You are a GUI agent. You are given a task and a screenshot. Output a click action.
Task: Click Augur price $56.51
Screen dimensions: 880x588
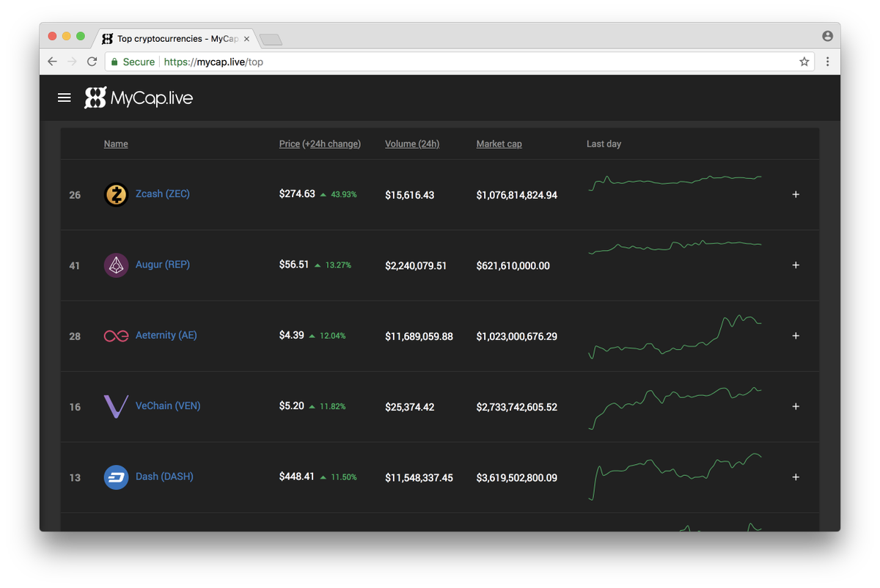294,265
